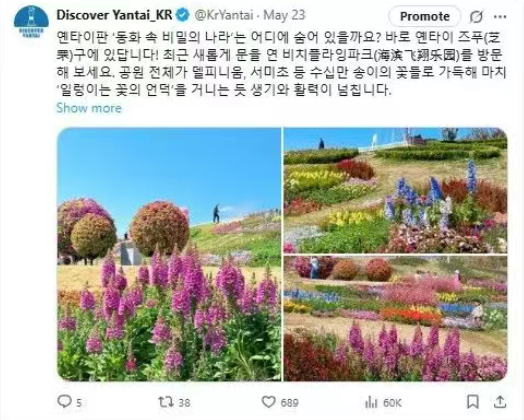The width and height of the screenshot is (524, 420).
Task: Like the post with heart icon
Action: coord(268,402)
